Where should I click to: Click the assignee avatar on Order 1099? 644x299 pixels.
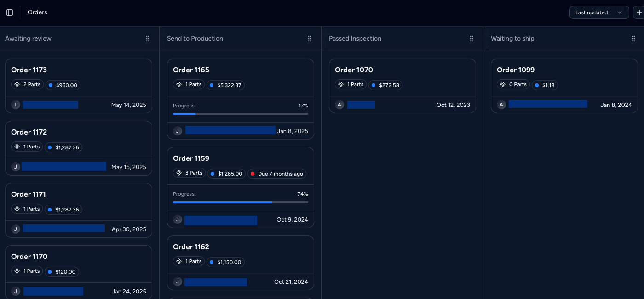tap(501, 105)
